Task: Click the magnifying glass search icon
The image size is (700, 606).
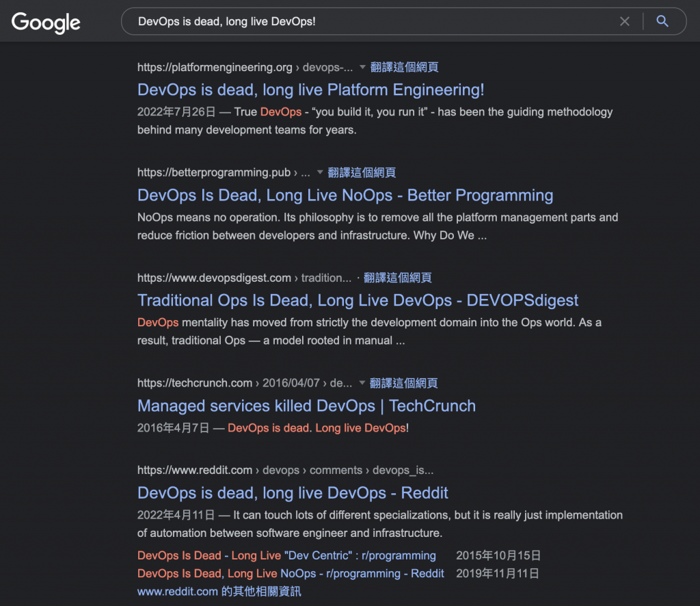Action: point(662,21)
